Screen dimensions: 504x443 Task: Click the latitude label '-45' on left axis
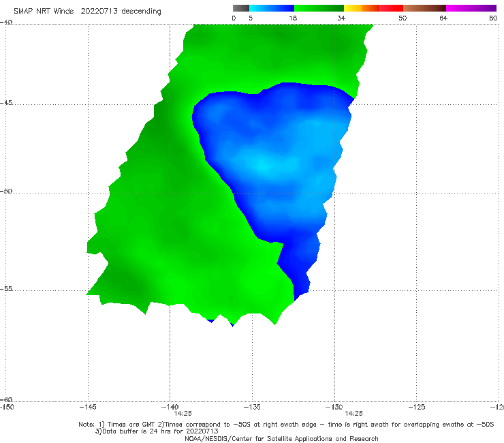point(6,103)
